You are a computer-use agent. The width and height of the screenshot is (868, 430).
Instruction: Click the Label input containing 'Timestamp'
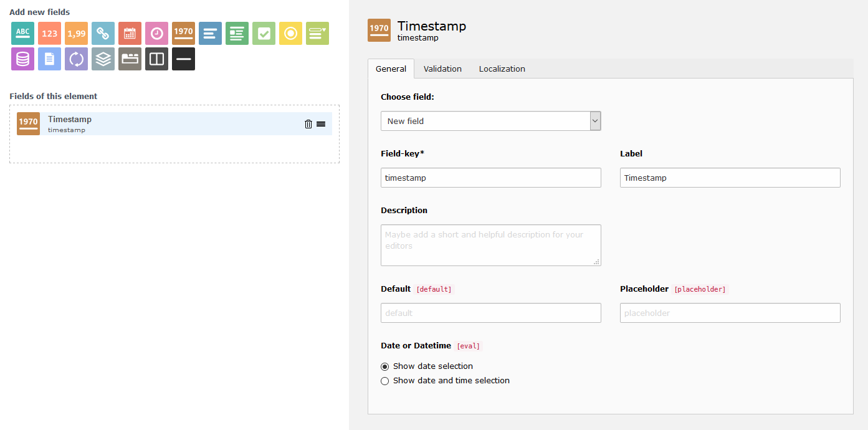[730, 178]
